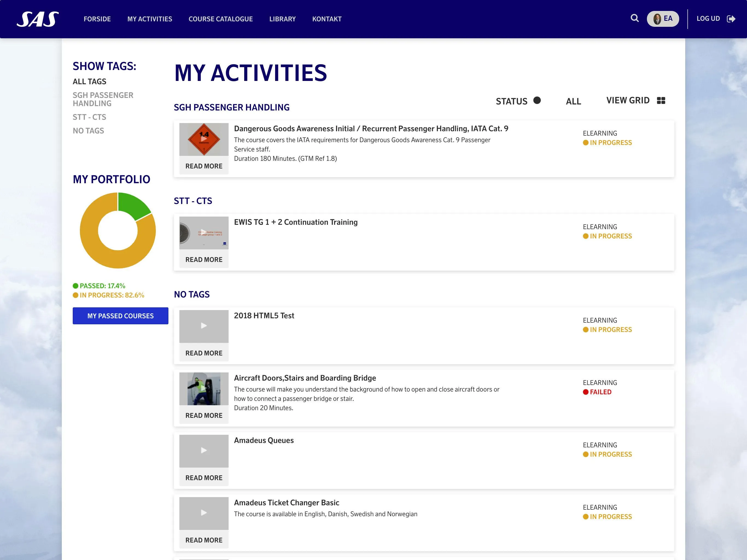Image resolution: width=747 pixels, height=560 pixels.
Task: Open MY ACTIVITIES navigation menu
Action: (149, 19)
